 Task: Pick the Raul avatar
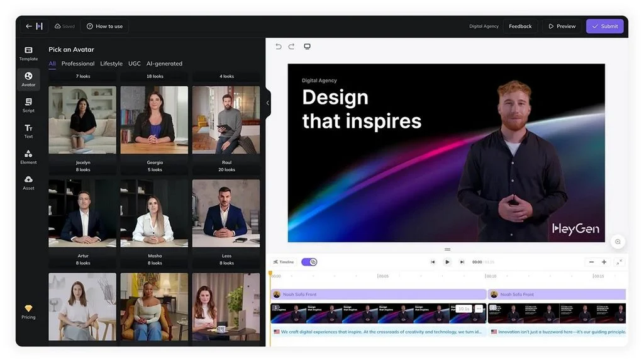pyautogui.click(x=226, y=120)
